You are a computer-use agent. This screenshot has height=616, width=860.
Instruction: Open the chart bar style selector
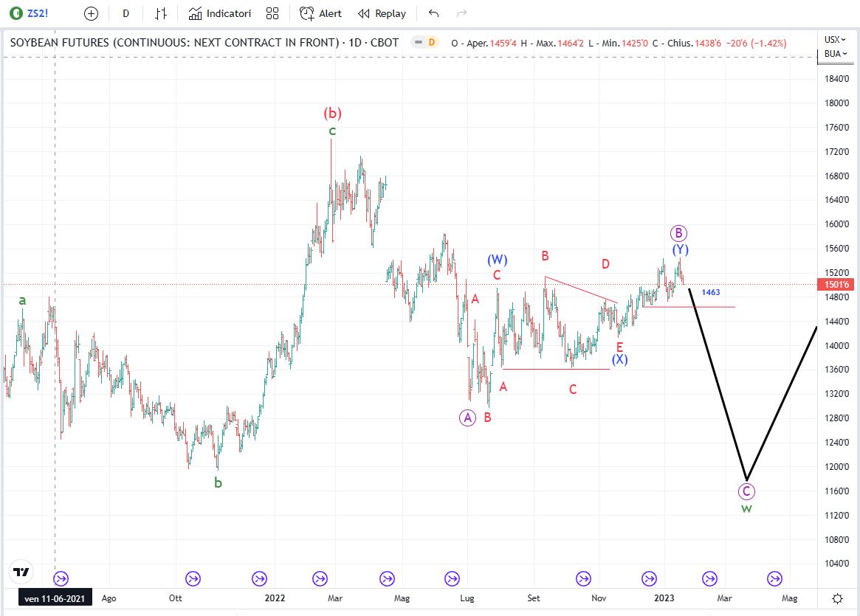coord(161,14)
